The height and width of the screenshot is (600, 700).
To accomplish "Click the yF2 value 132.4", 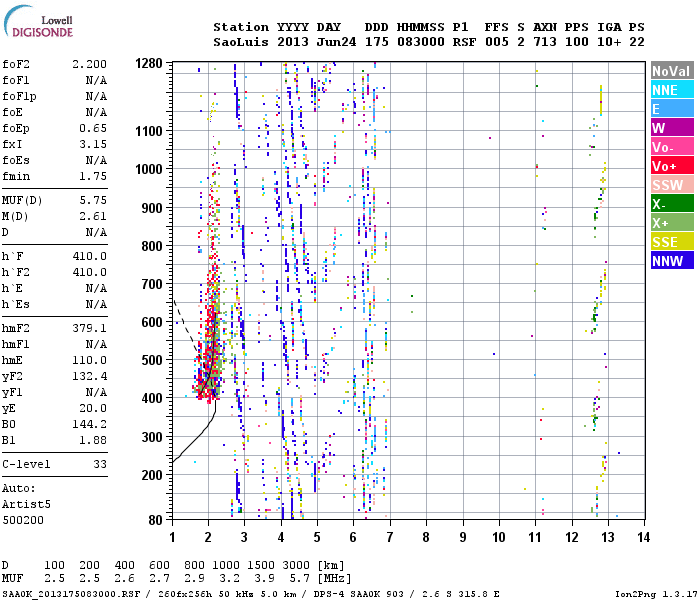I will (89, 376).
